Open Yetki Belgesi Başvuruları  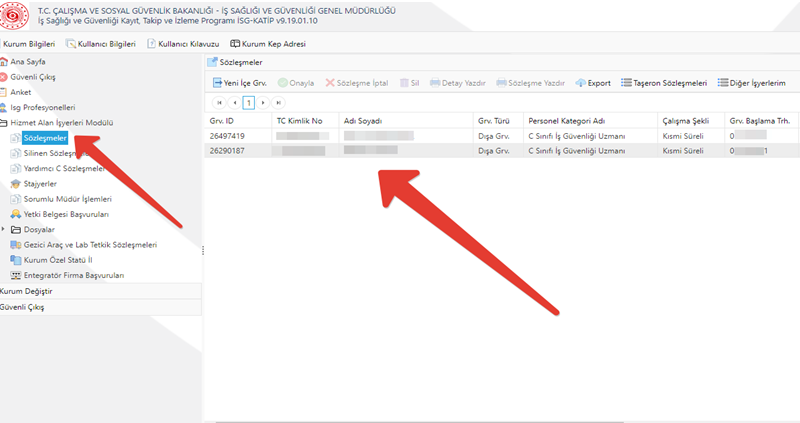pos(65,214)
